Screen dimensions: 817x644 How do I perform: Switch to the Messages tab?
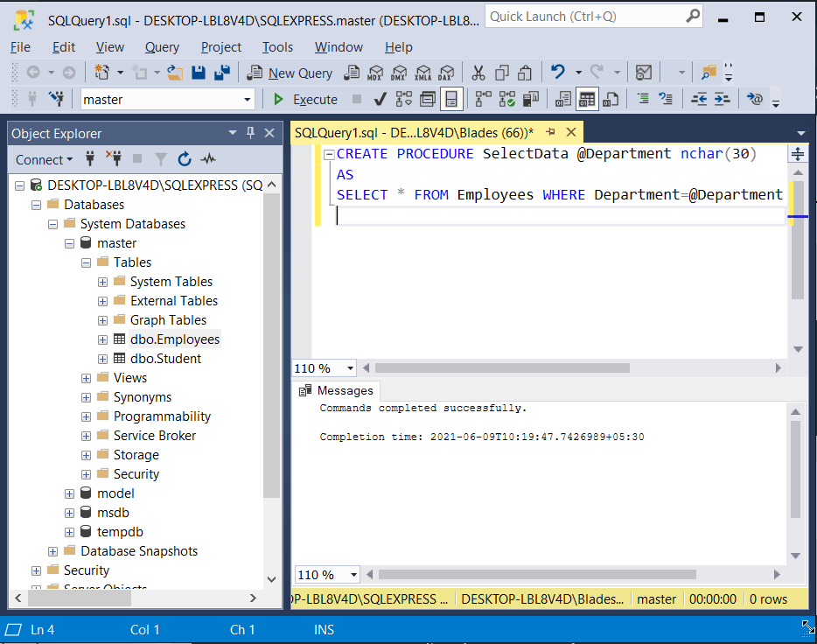pyautogui.click(x=342, y=390)
